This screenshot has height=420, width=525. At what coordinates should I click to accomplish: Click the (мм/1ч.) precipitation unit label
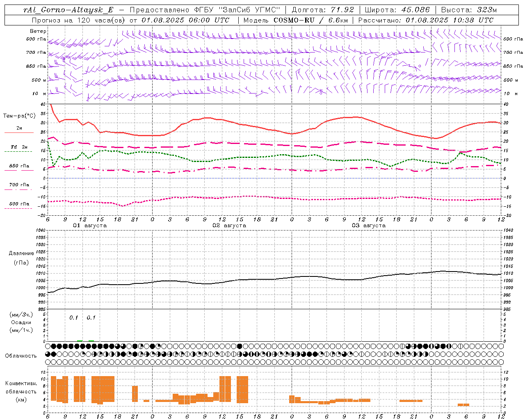click(21, 330)
